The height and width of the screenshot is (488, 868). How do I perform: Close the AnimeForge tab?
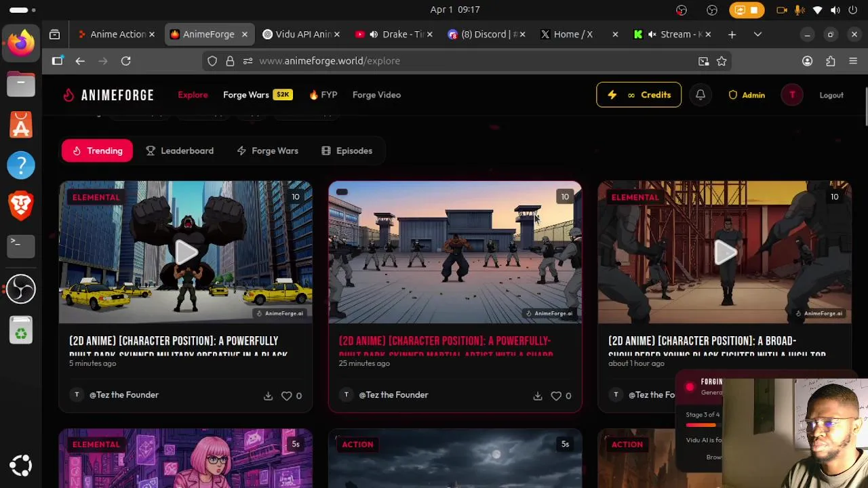click(x=245, y=34)
